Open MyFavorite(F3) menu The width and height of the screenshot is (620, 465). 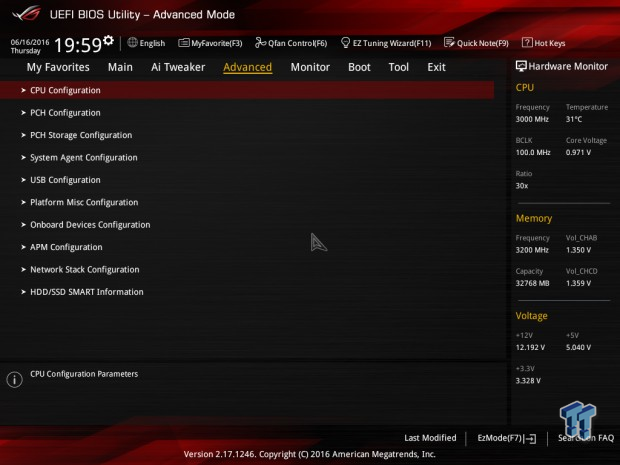pos(217,43)
